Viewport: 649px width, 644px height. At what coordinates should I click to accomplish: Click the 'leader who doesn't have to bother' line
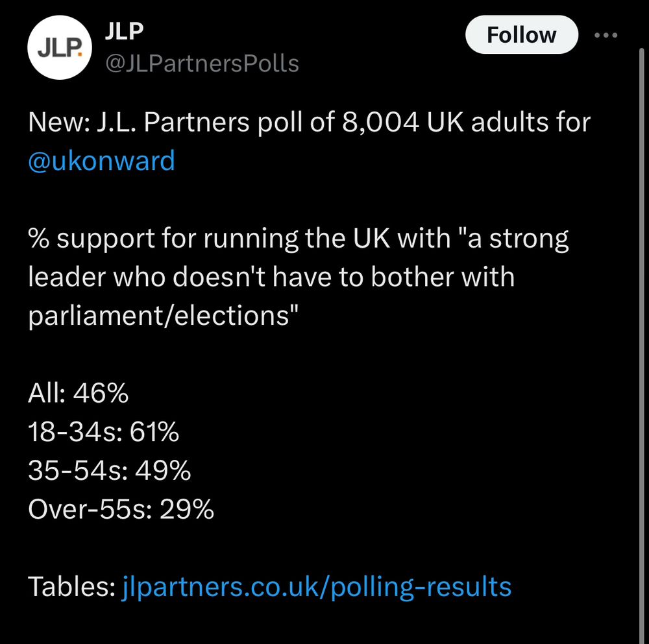pyautogui.click(x=271, y=277)
